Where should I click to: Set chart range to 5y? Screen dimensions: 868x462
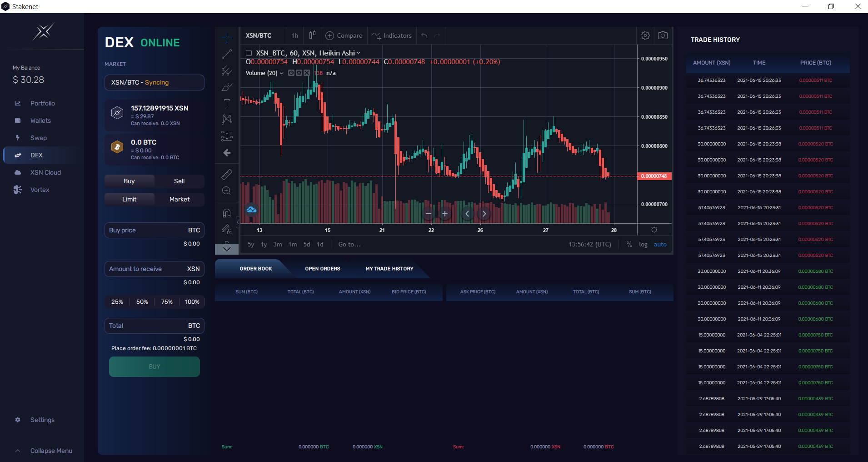click(251, 245)
